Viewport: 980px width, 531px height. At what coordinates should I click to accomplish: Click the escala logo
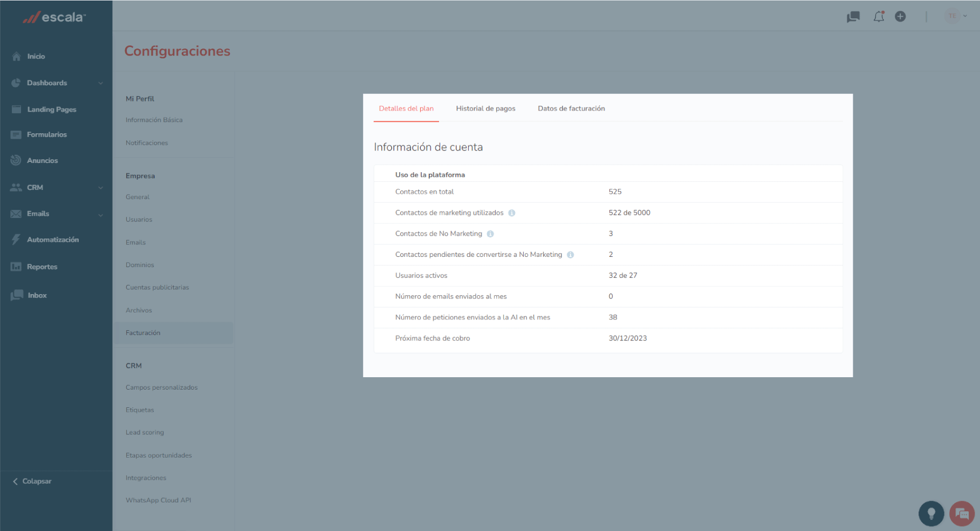click(54, 17)
